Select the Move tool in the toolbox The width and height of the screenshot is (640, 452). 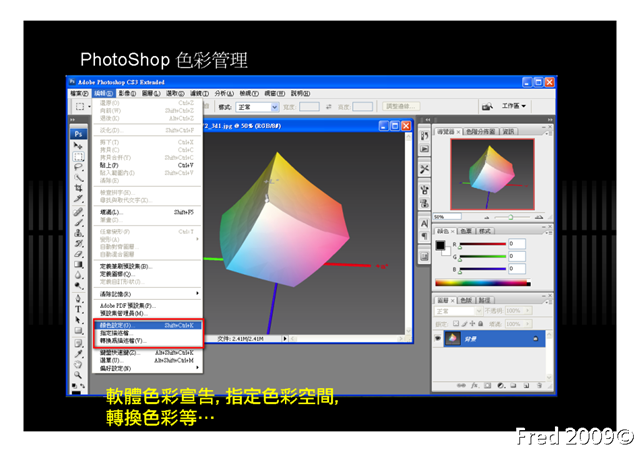click(78, 146)
